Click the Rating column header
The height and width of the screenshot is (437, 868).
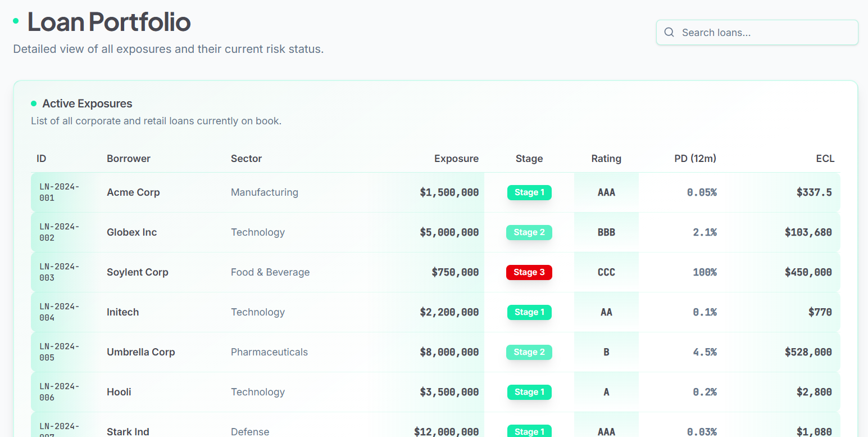click(606, 159)
